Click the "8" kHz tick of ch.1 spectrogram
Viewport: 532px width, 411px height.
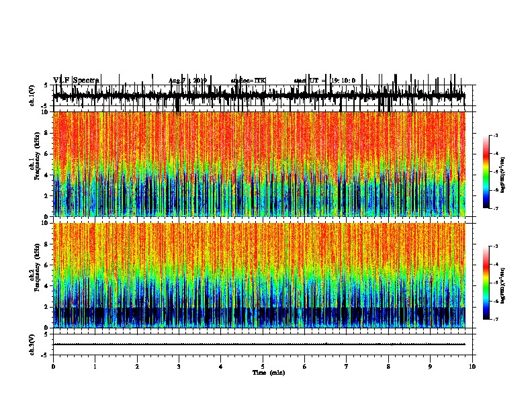[x=47, y=133]
